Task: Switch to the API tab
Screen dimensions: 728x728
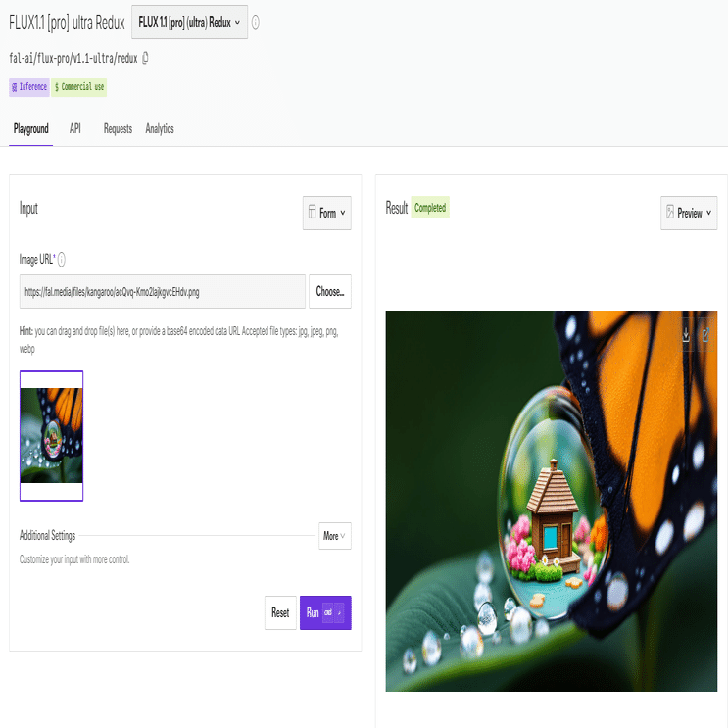Action: point(75,129)
